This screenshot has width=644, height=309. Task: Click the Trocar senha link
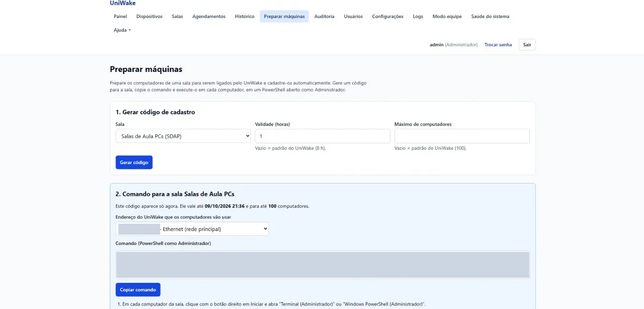point(498,45)
